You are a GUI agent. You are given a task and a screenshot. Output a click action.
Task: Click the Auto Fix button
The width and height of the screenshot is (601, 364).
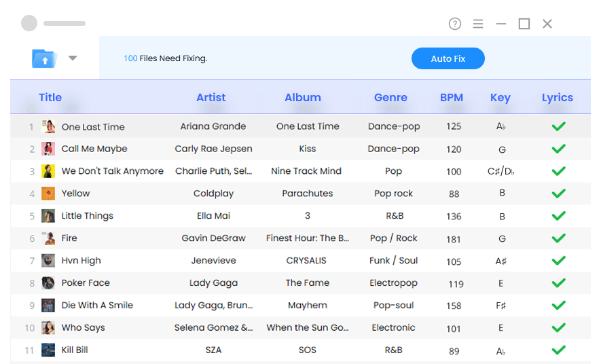(448, 58)
